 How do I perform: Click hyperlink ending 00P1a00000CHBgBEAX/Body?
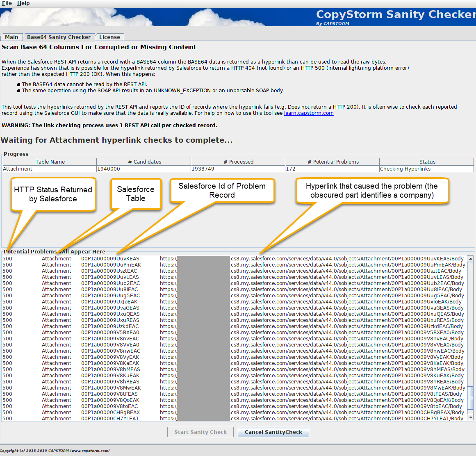pos(312,412)
